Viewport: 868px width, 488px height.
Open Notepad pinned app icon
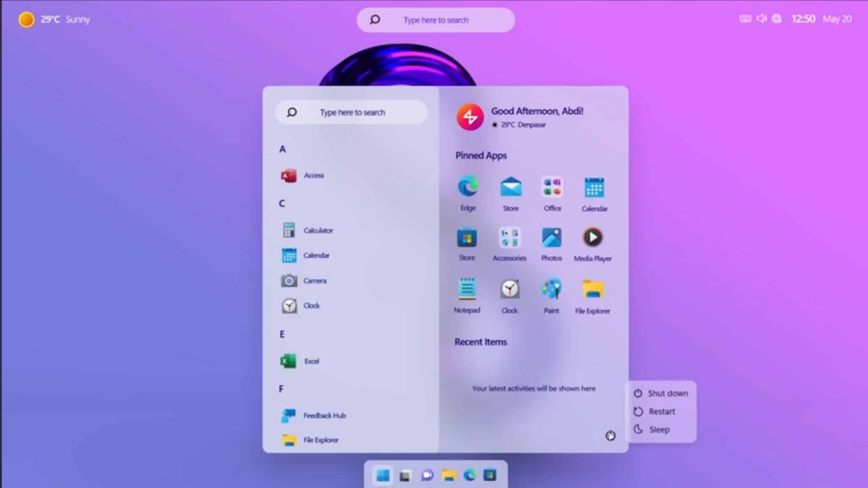point(467,290)
